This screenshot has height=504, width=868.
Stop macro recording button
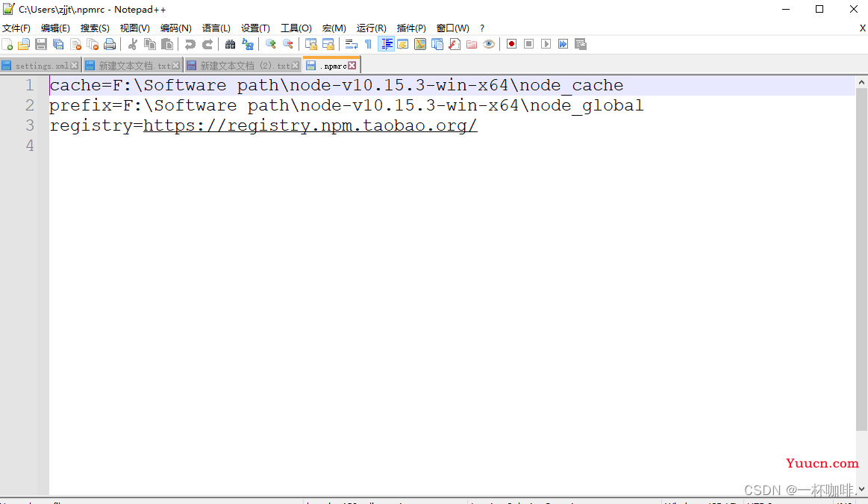tap(528, 44)
